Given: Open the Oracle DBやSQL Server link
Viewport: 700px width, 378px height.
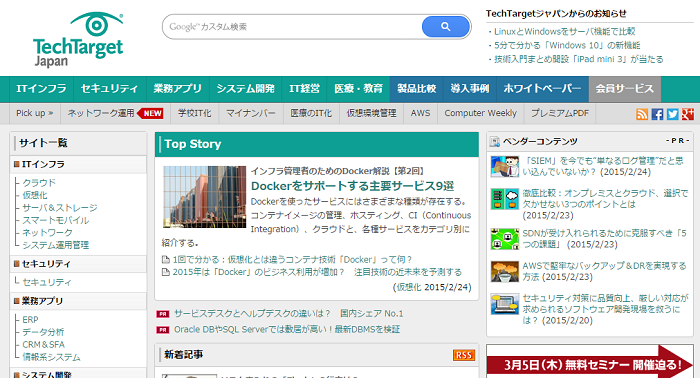Looking at the screenshot, I should click(x=287, y=330).
